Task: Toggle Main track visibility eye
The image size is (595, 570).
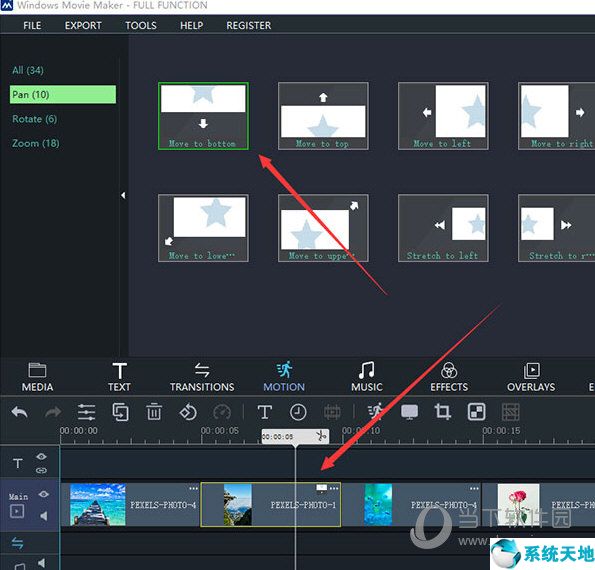Action: click(x=43, y=494)
